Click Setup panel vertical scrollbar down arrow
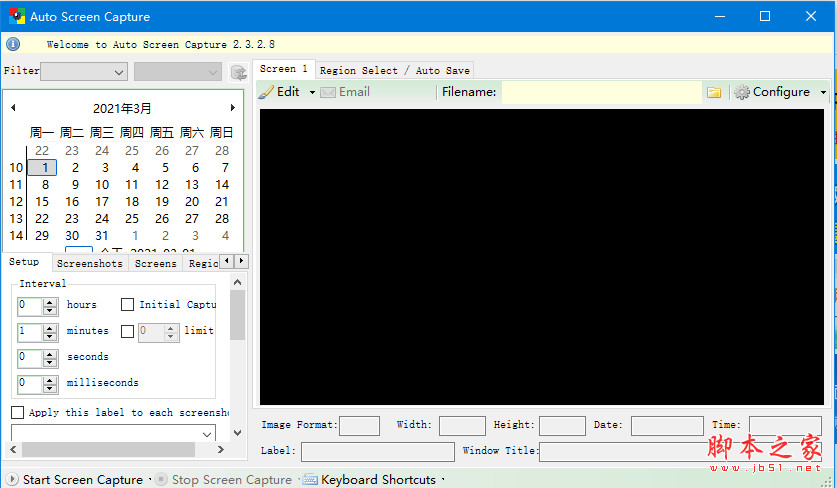 coord(238,432)
